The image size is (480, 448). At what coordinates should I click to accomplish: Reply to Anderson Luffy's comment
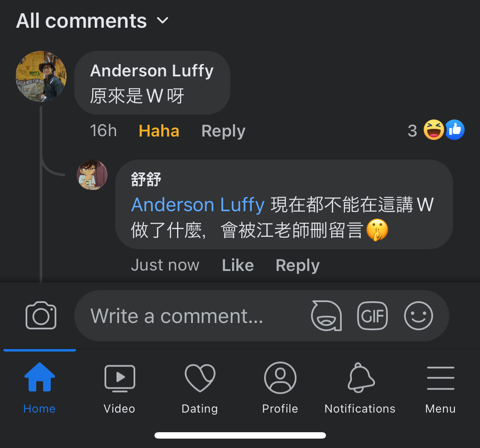pos(224,131)
